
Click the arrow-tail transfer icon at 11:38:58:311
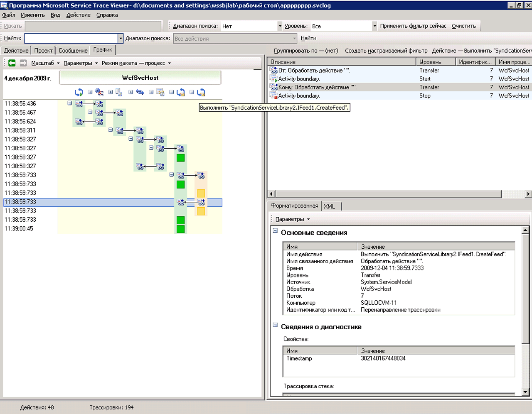119,130
